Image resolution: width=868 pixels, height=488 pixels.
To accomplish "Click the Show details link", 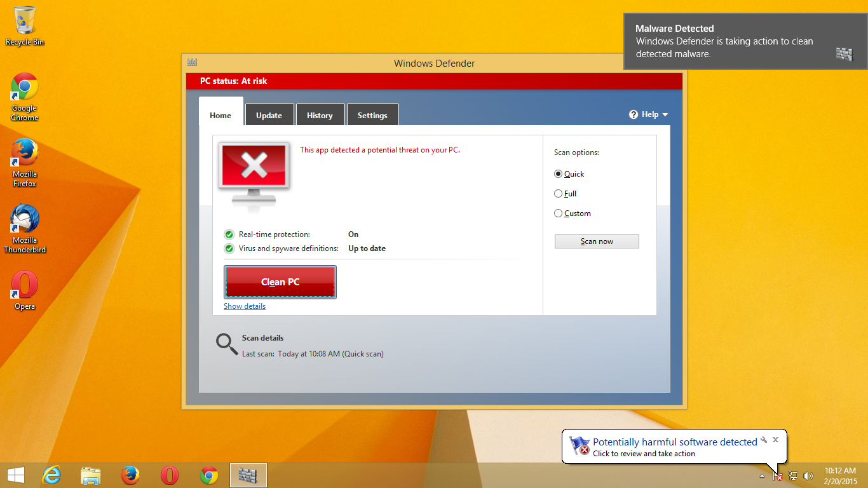I will (x=245, y=306).
